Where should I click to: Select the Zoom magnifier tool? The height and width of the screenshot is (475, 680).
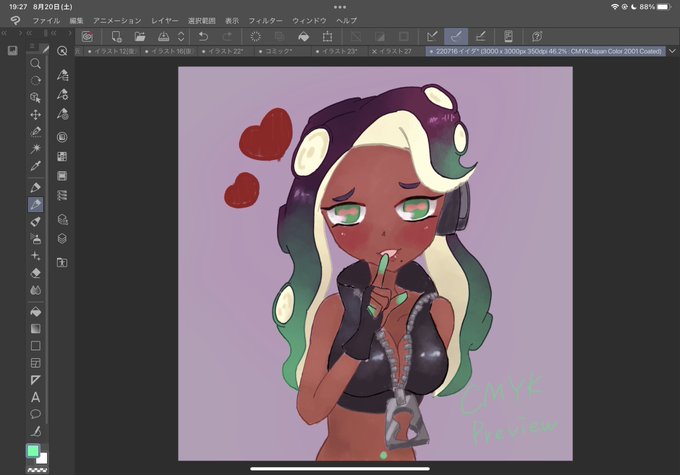tap(36, 64)
